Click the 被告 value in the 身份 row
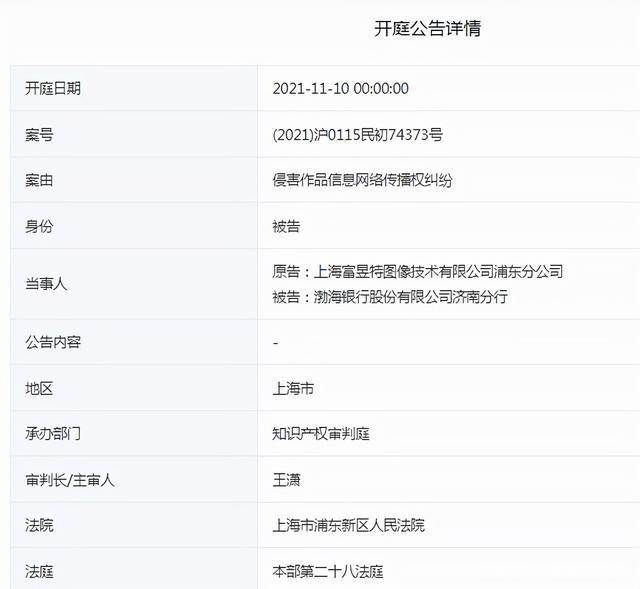The image size is (640, 589). coord(287,226)
